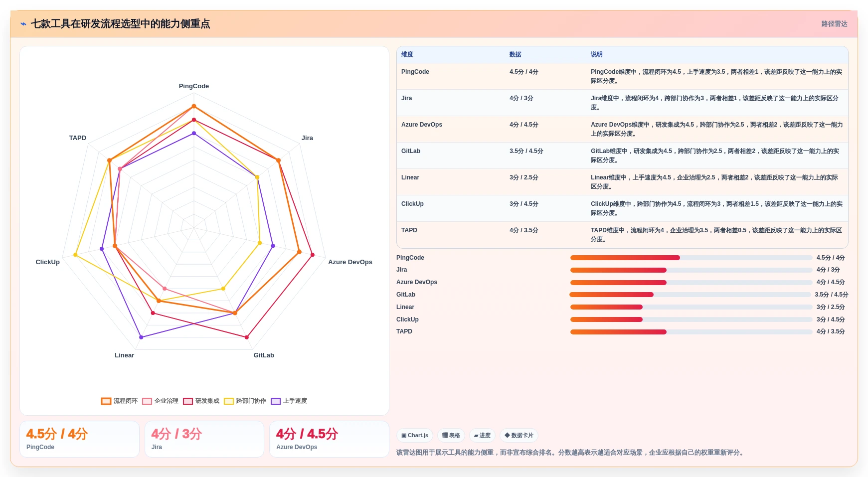
Task: Open the PingCode 4.5分 / 4分 summary card
Action: click(80, 439)
